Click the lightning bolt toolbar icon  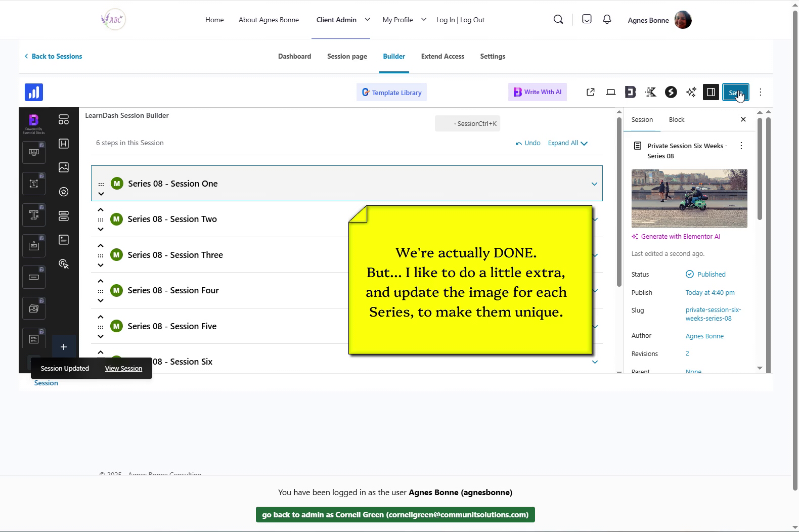click(671, 92)
